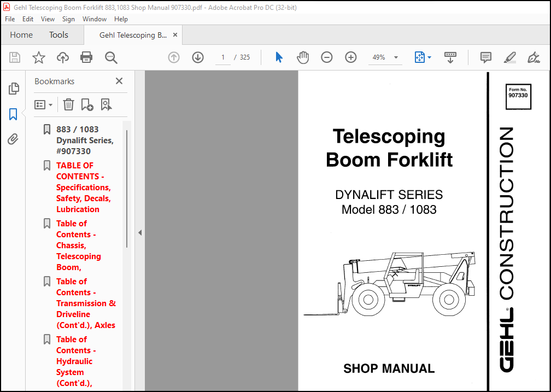Open the Find text magnifier tool
Viewport: 551px width, 392px height.
point(111,57)
